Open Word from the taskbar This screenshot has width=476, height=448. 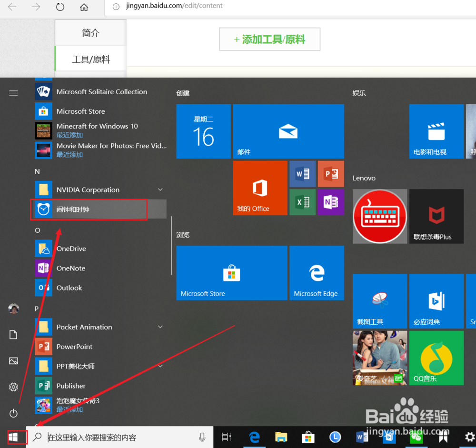(362, 438)
